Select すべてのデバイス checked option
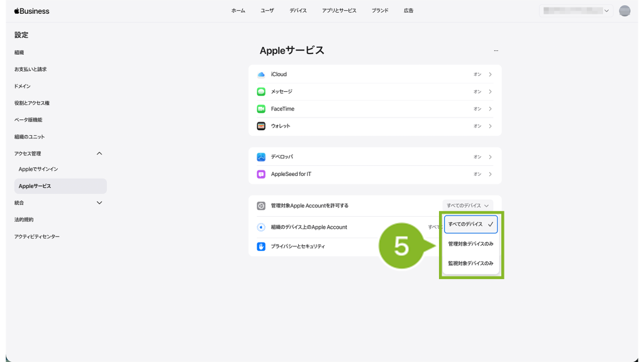644x362 pixels. [470, 224]
